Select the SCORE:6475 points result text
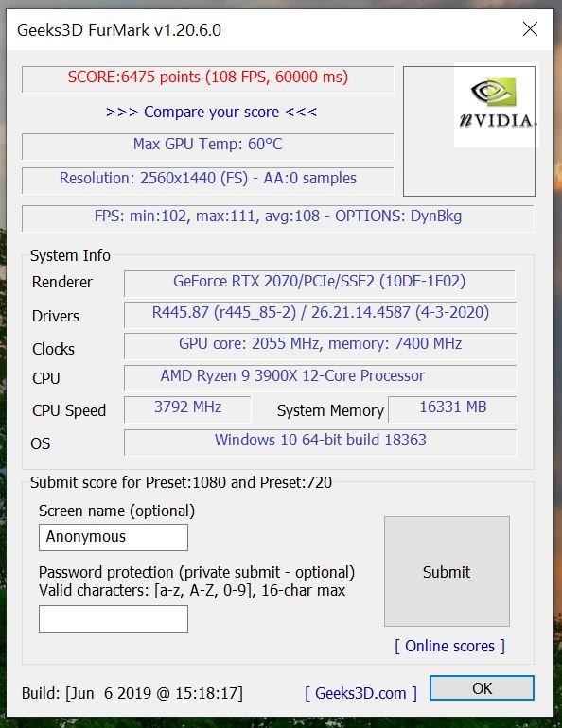The image size is (562, 728). (x=207, y=78)
